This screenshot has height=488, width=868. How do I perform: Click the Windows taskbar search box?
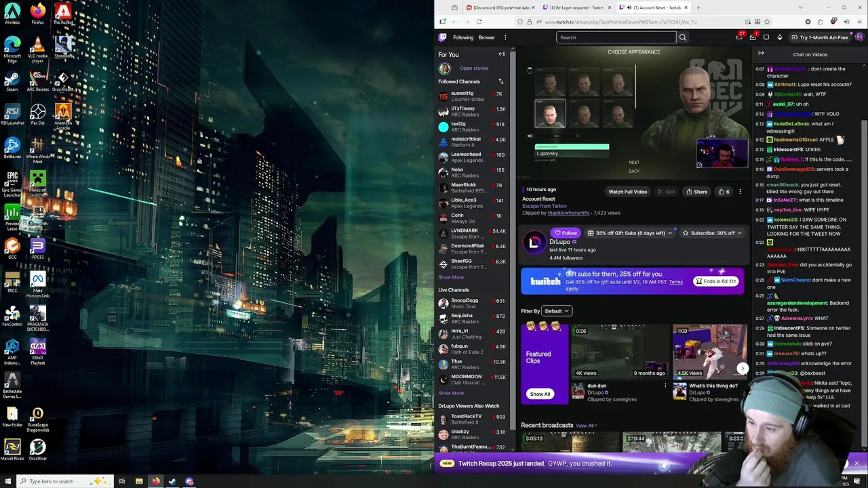coord(64,481)
